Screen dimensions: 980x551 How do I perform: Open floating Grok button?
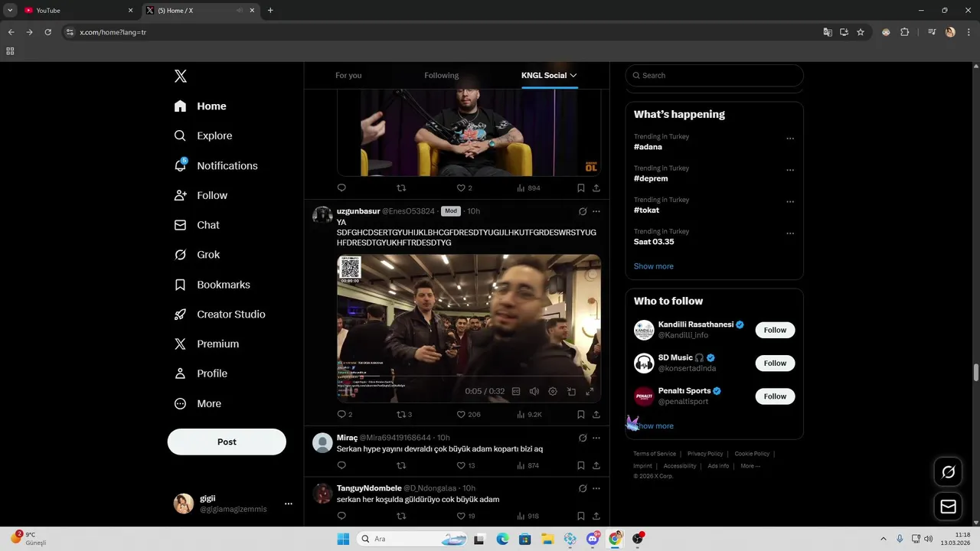[x=949, y=472]
